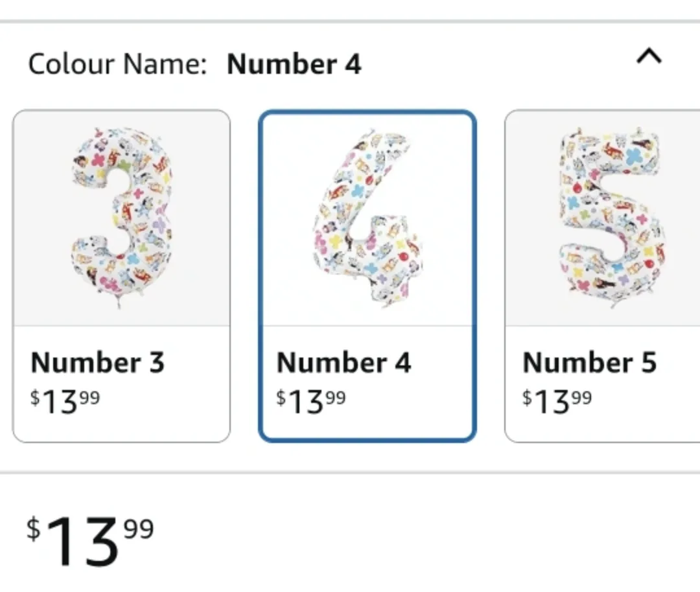Click the large $13.99 main price
The image size is (700, 592).
(90, 539)
